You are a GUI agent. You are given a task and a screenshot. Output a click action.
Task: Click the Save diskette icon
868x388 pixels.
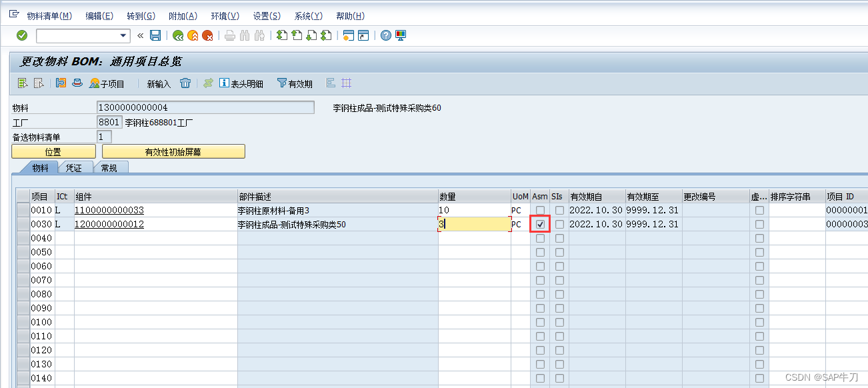tap(155, 35)
